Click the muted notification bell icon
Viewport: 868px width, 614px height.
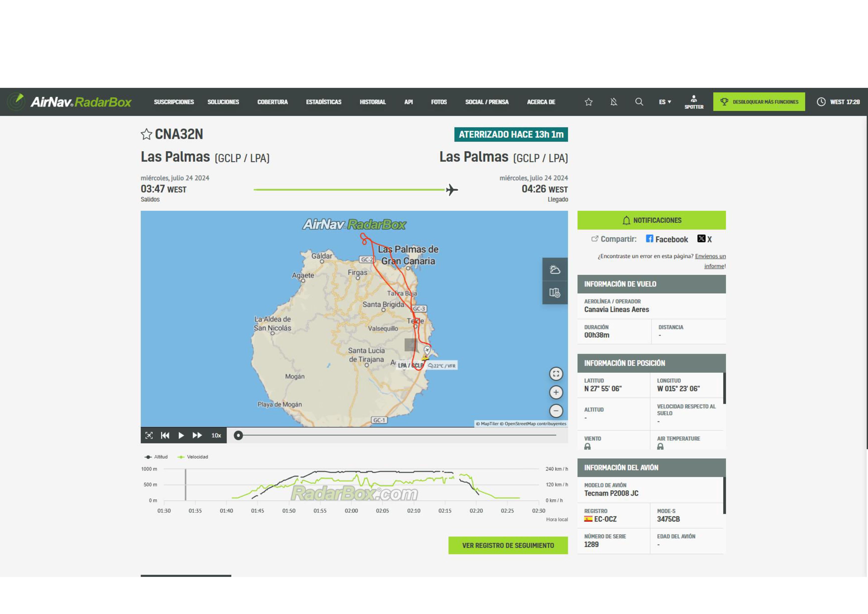(614, 102)
